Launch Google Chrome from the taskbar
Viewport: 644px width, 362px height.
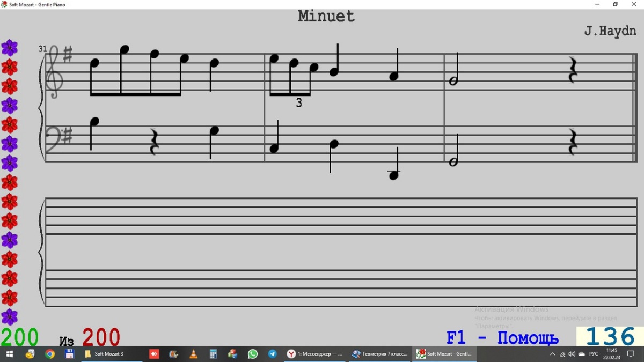49,354
